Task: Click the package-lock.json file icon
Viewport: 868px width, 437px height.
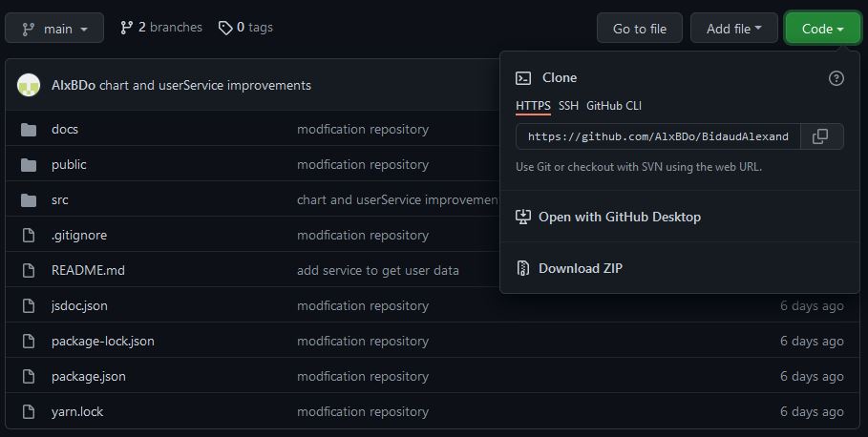Action: [29, 342]
